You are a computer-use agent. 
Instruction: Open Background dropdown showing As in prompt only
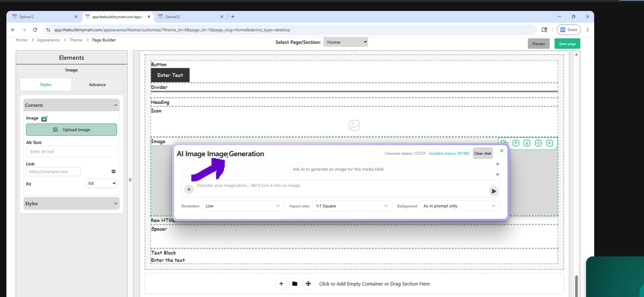click(459, 206)
